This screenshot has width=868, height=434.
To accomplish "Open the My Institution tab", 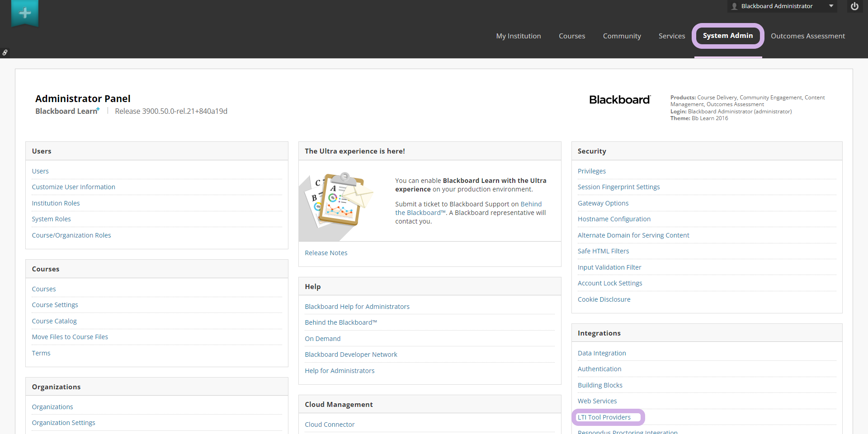I will 519,36.
